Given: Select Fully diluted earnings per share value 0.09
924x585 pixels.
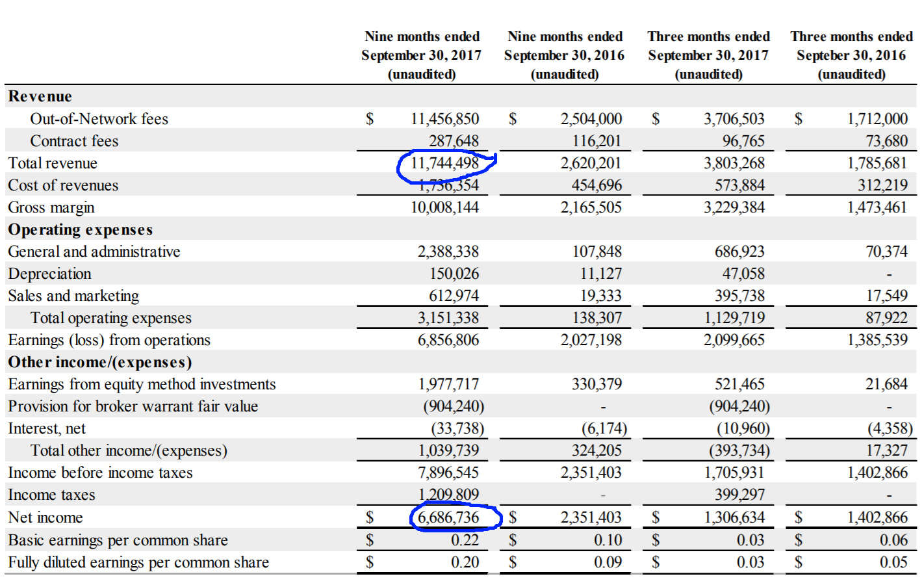Looking at the screenshot, I should point(608,562).
